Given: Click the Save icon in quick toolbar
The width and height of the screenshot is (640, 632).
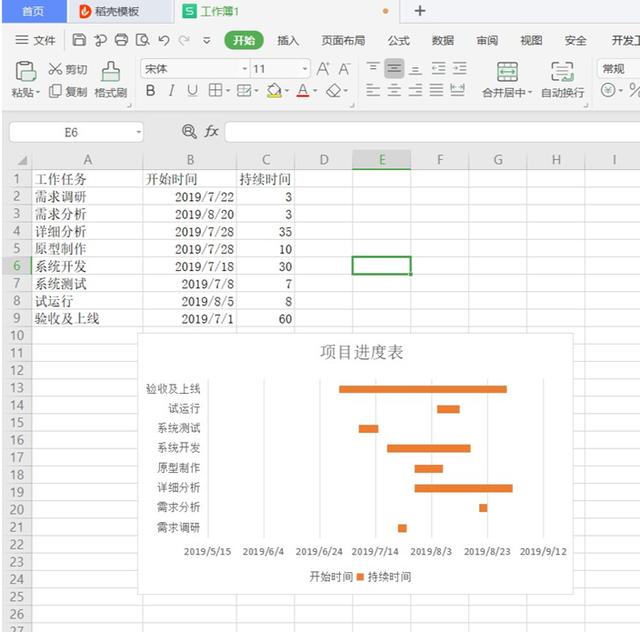Looking at the screenshot, I should click(x=79, y=40).
